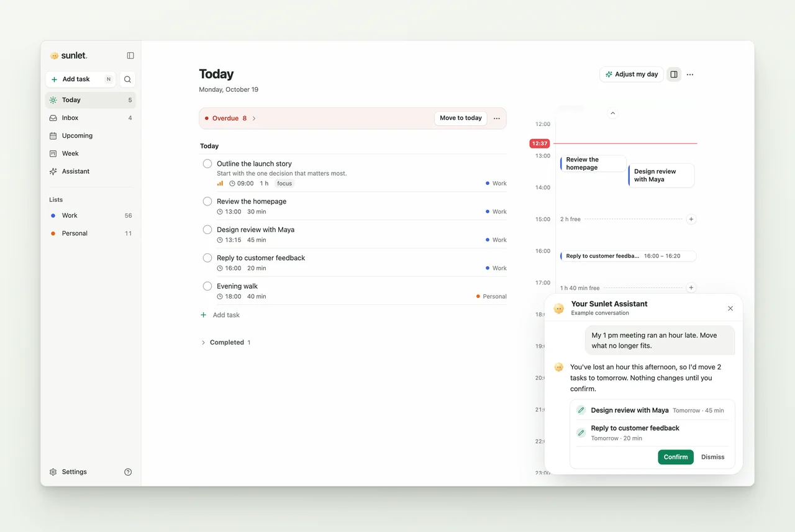Click Add task below the Today list
Image resolution: width=795 pixels, height=532 pixels.
click(x=220, y=315)
